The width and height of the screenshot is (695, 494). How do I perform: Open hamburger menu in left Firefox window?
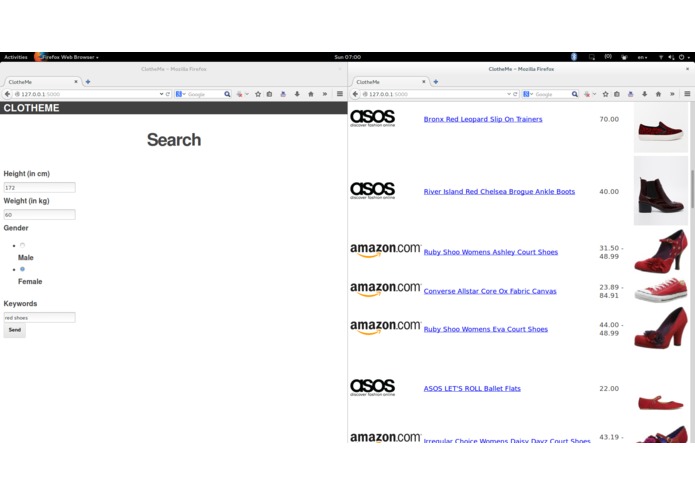(340, 94)
